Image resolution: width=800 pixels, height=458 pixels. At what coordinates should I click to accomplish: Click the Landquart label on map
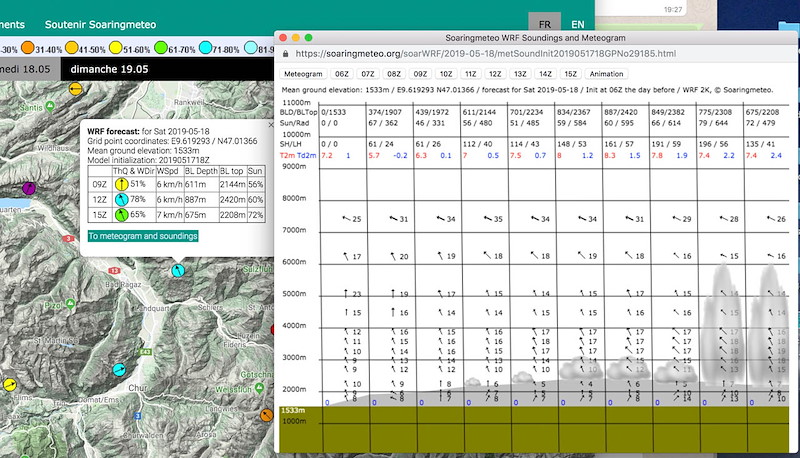click(153, 309)
